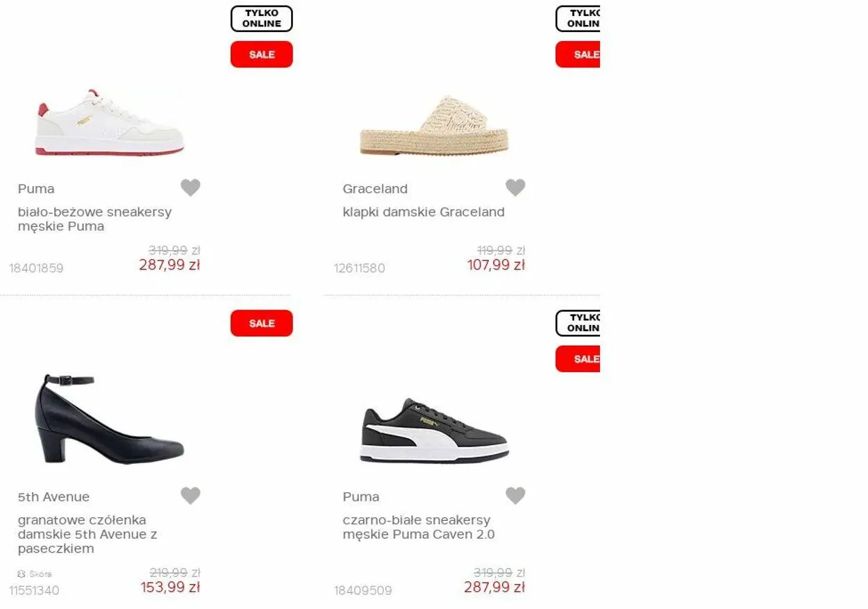868x609 pixels.
Task: Open the white Puma sneaker product image
Action: 110,122
